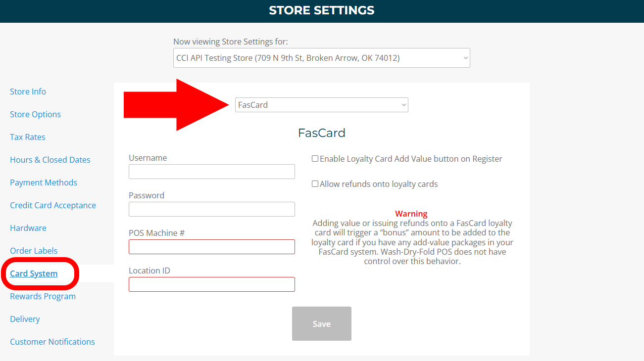The height and width of the screenshot is (361, 644).
Task: Focus the Username input field
Action: [x=212, y=172]
